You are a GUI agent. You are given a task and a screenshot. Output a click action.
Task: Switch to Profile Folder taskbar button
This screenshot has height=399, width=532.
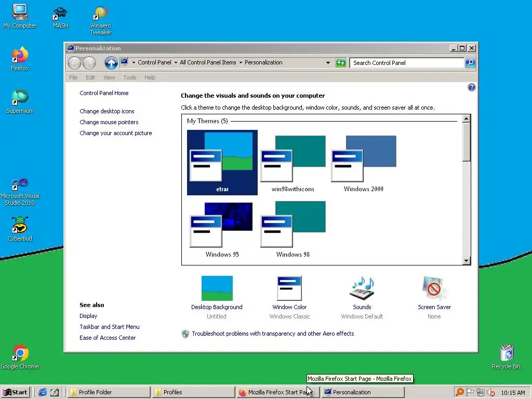[x=109, y=392]
